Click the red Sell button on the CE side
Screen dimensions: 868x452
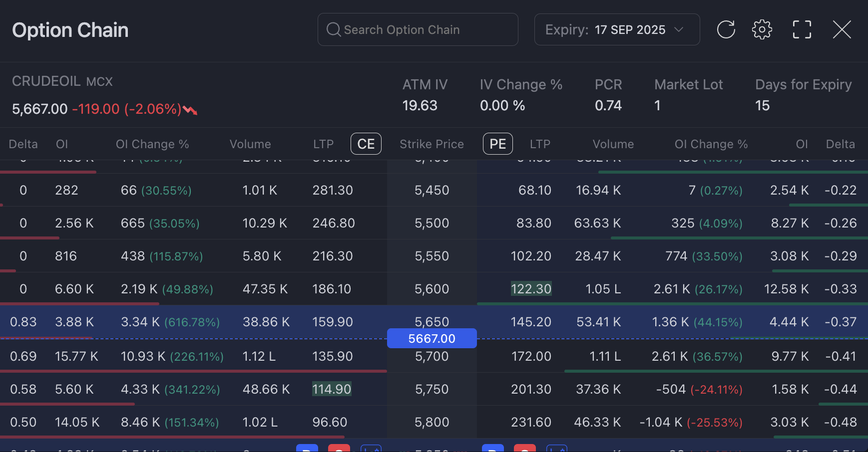point(339,448)
